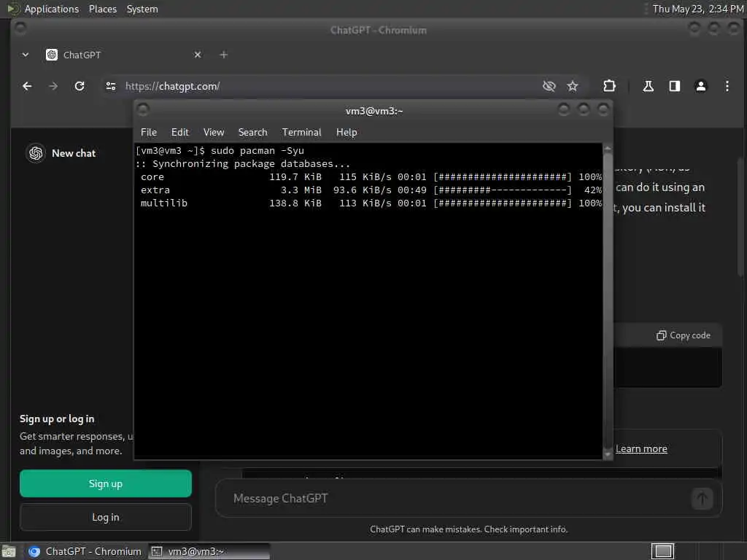This screenshot has width=747, height=560.
Task: Open the Applications menu
Action: pos(52,9)
